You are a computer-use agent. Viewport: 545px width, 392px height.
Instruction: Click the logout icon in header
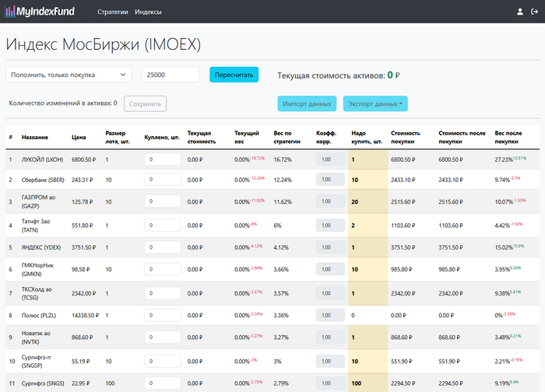pos(534,12)
